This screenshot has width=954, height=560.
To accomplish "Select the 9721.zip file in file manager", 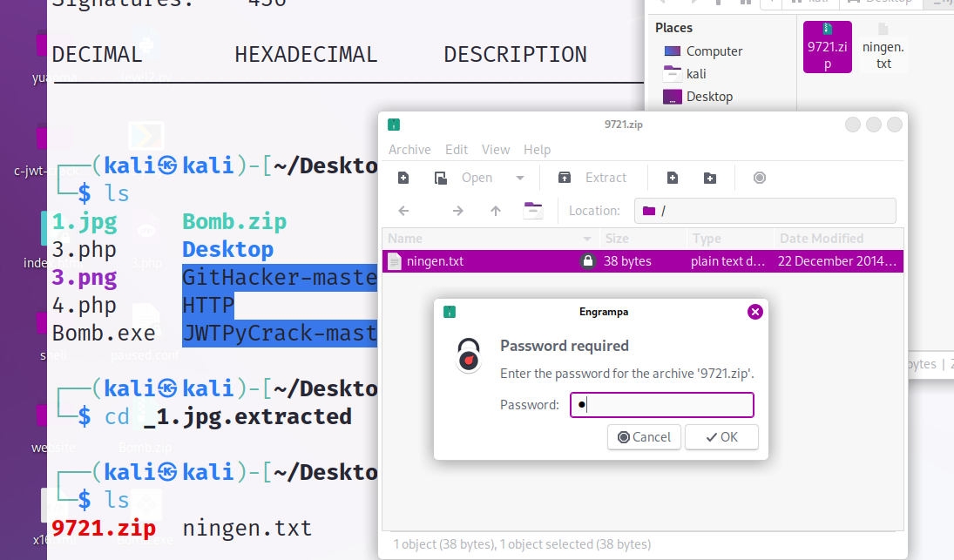I will pyautogui.click(x=828, y=47).
